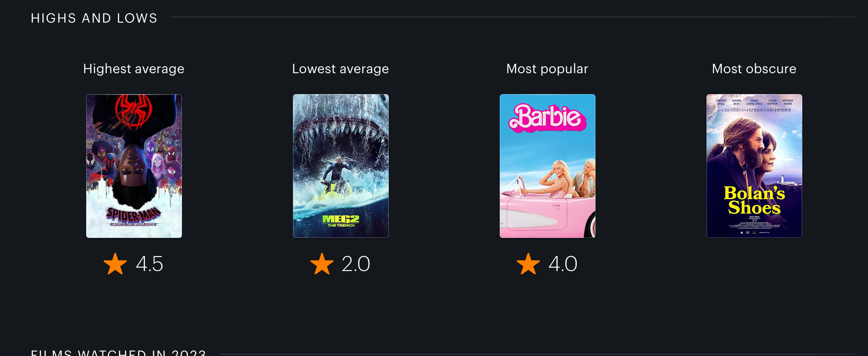
Task: Click the 4.5 rating number
Action: 149,264
